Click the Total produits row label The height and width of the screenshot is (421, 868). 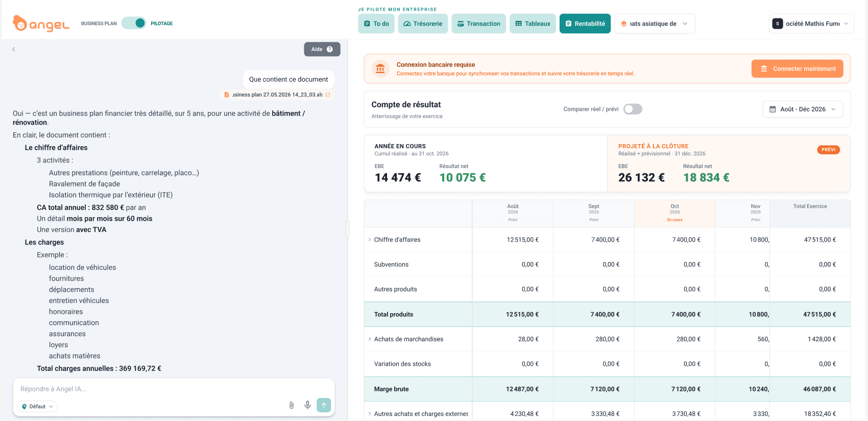click(x=394, y=315)
